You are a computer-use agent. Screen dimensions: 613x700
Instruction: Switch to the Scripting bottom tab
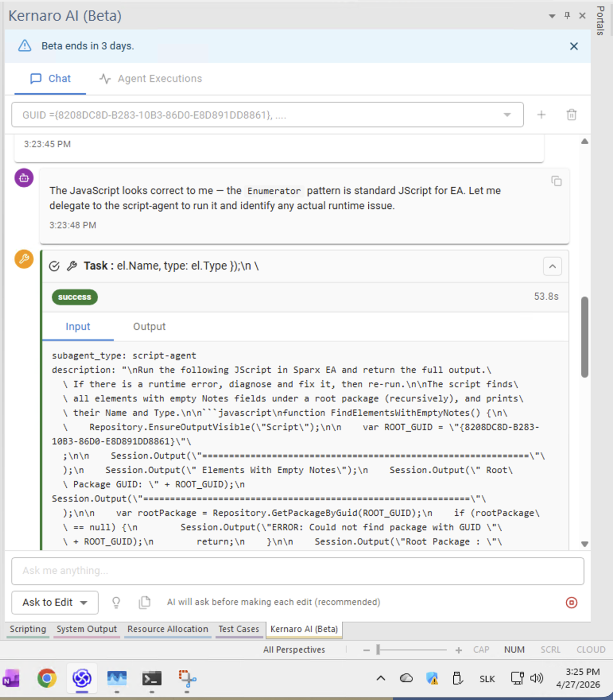(x=28, y=629)
